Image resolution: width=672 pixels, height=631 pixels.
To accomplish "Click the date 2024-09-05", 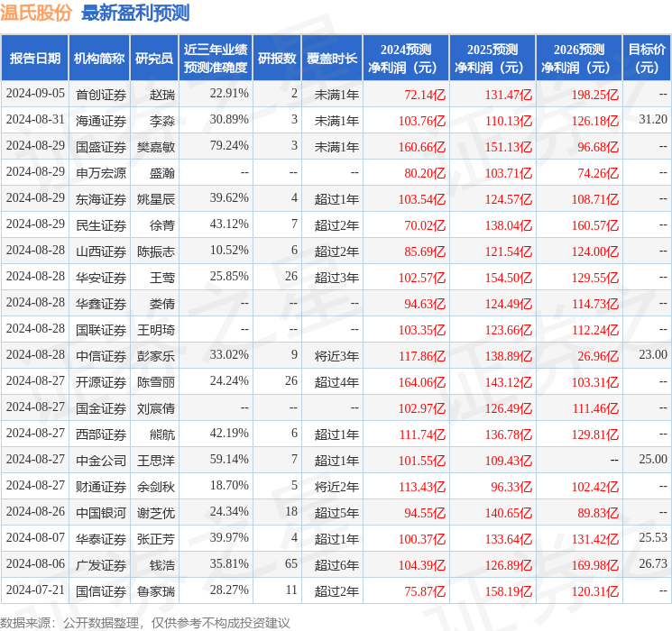I will point(35,94).
